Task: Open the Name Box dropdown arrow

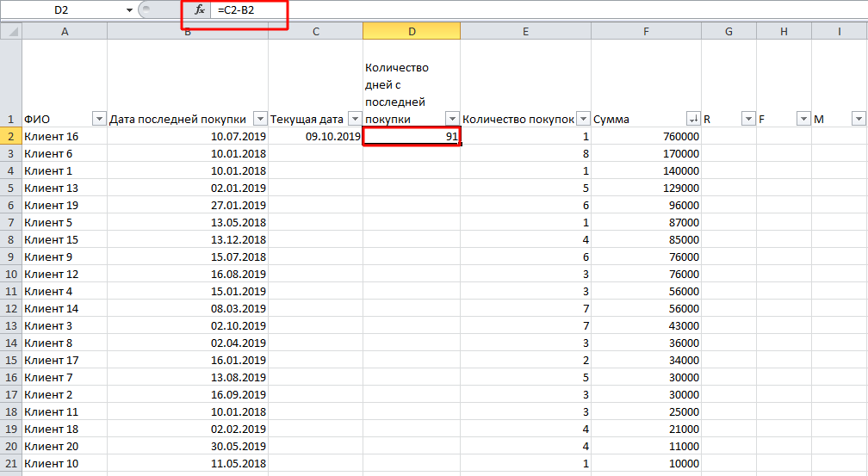Action: click(x=129, y=10)
